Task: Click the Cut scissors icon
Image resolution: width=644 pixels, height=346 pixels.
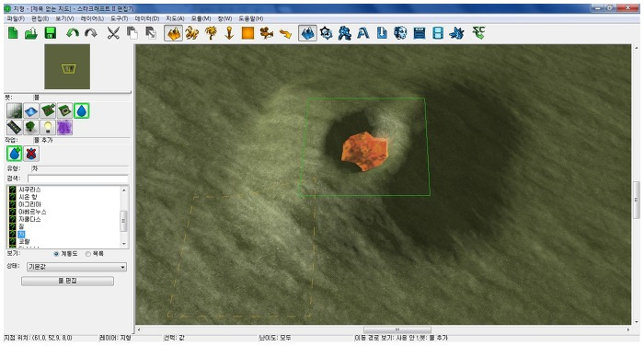Action: [x=113, y=33]
